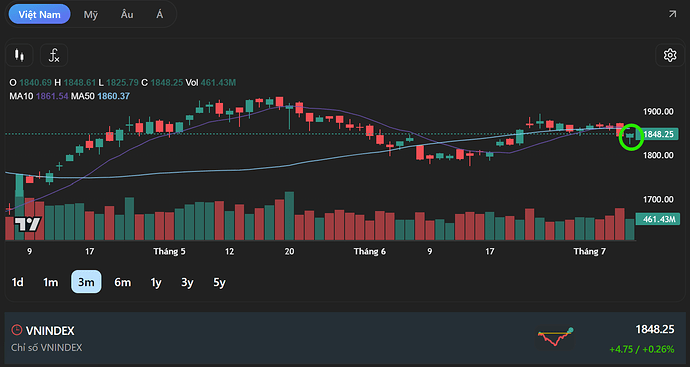
Task: Click the 1848.25 current price label on axis
Action: coord(657,134)
